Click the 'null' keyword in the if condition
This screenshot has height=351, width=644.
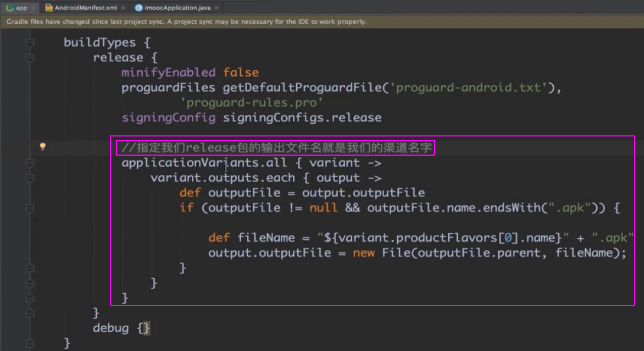coord(323,208)
